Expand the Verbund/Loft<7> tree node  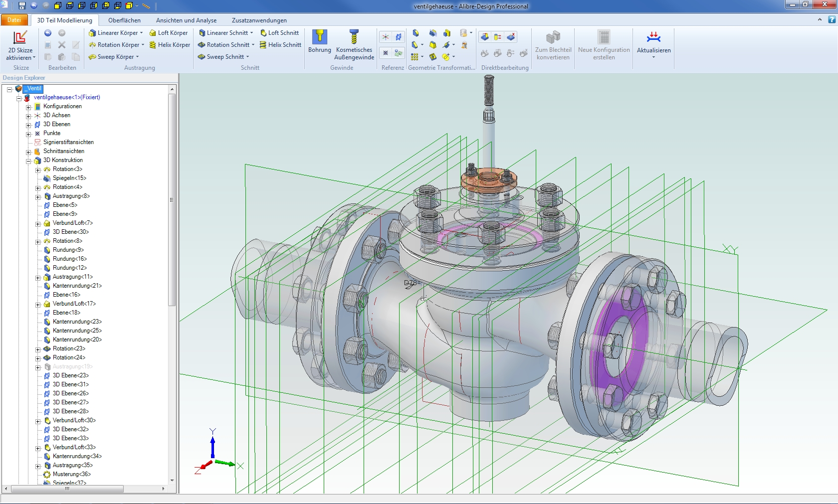coord(38,223)
